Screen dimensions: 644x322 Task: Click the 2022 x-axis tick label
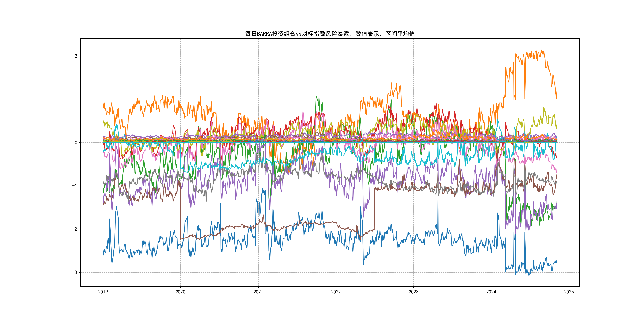coord(336,292)
